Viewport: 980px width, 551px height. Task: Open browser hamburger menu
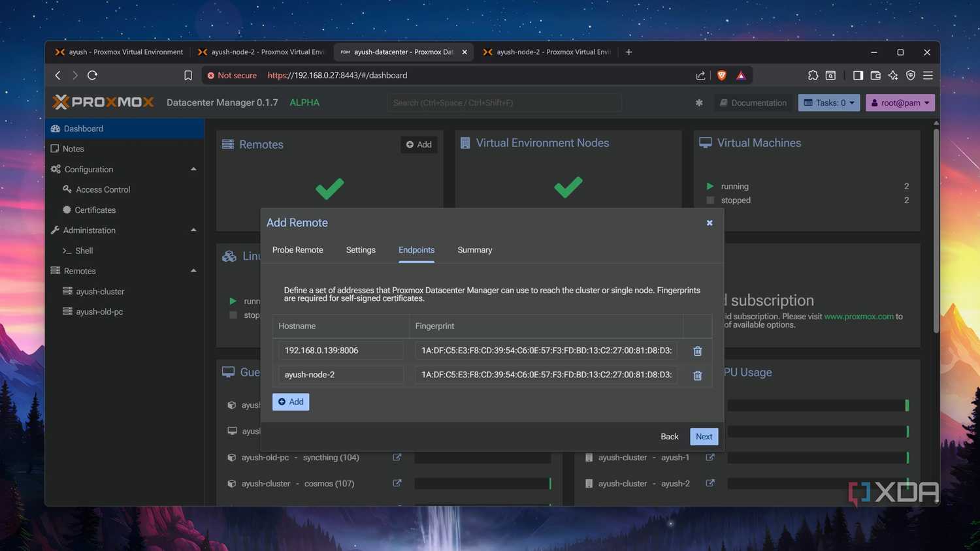point(928,76)
